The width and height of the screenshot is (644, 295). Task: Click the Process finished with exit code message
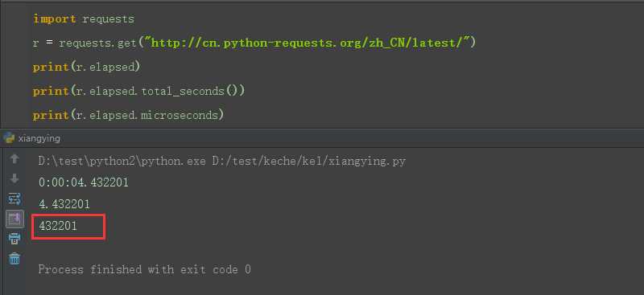(145, 269)
